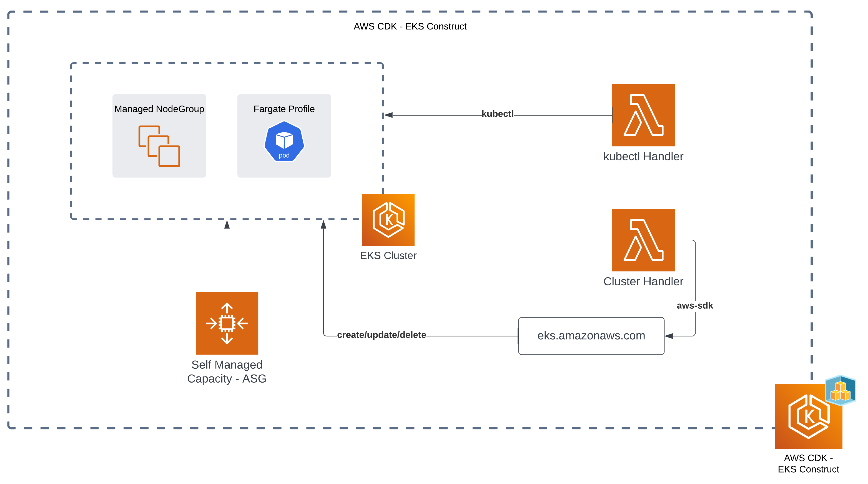Select the EKS Cluster icon
The image size is (868, 484).
(x=388, y=220)
